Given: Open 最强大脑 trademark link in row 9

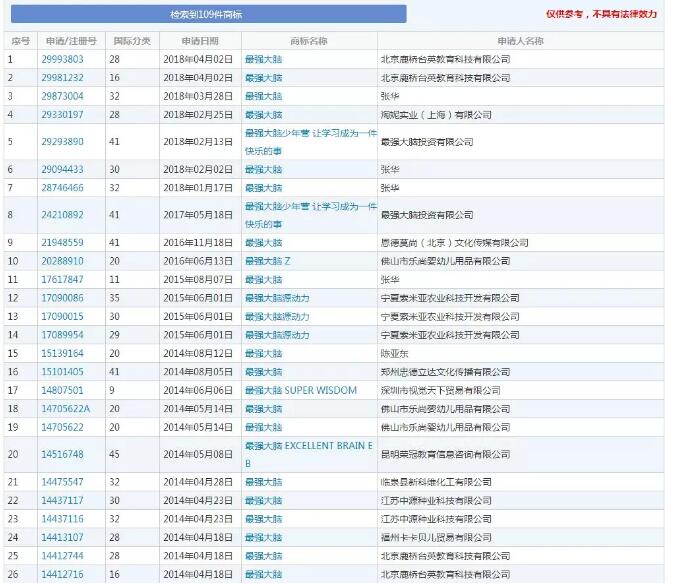Looking at the screenshot, I should click(x=263, y=243).
